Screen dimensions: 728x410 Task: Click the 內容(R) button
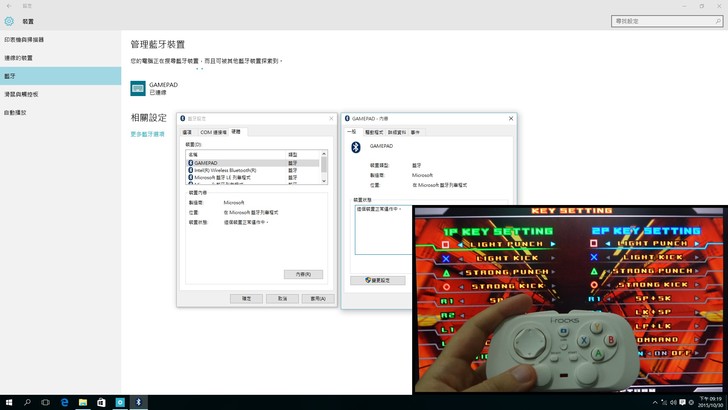tap(303, 274)
